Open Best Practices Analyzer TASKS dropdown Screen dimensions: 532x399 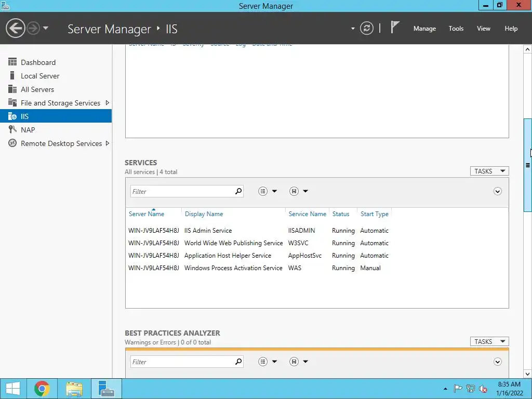(489, 341)
